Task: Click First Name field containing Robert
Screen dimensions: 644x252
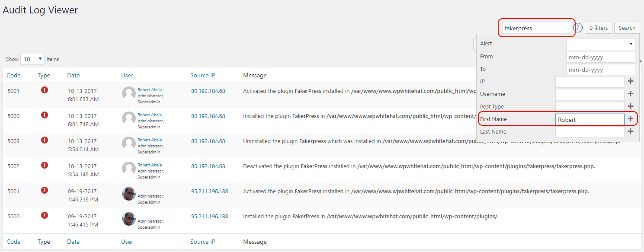Action: pyautogui.click(x=590, y=119)
